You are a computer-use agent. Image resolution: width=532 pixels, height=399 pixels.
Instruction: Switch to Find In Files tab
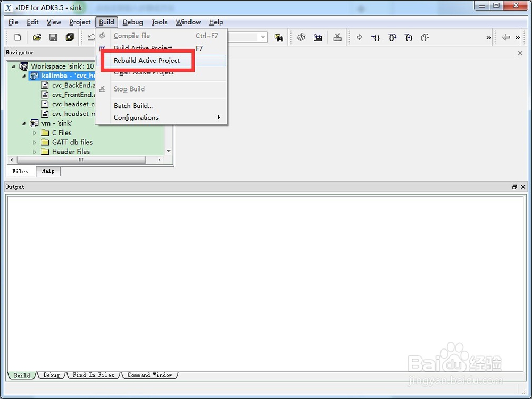93,375
